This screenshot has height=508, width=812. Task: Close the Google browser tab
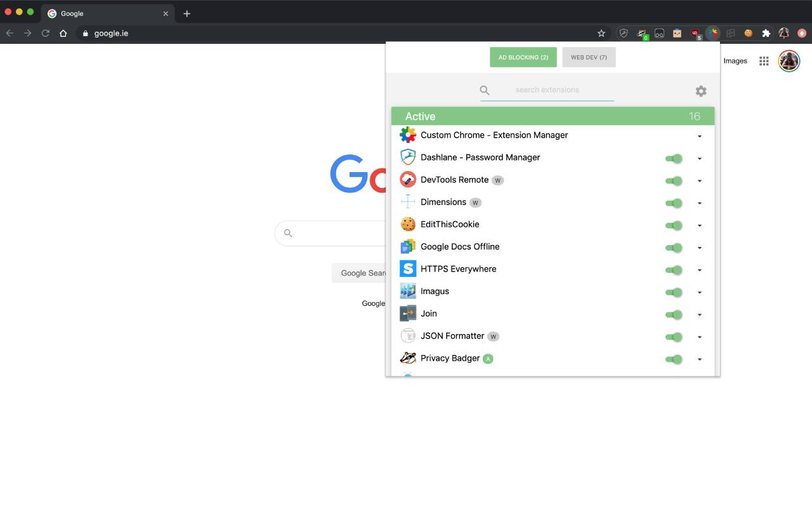pos(166,13)
